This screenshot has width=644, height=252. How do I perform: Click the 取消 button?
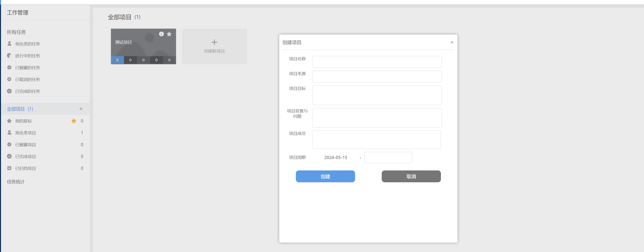point(411,176)
